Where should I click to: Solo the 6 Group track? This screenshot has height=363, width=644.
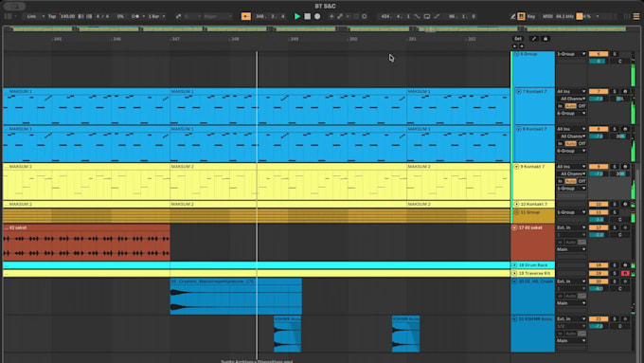coord(615,54)
